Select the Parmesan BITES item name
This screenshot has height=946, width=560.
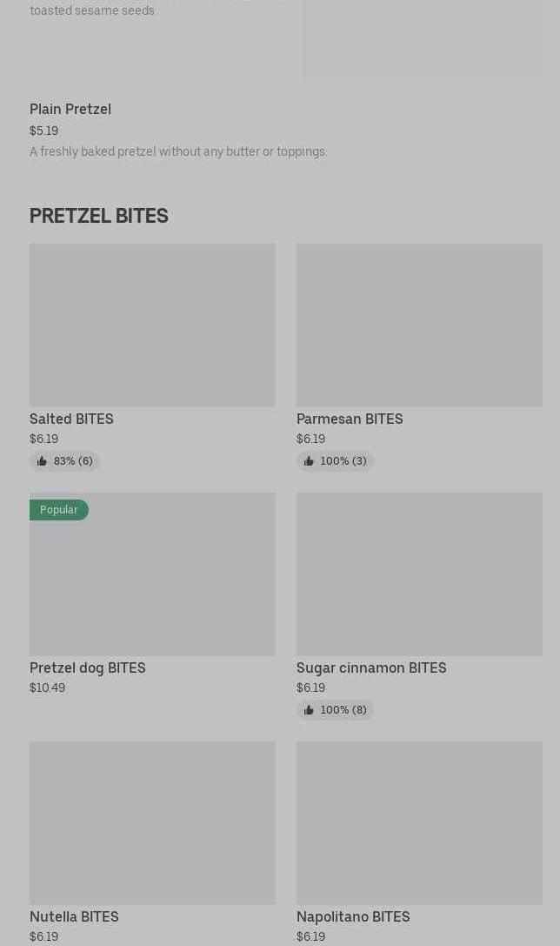[x=350, y=419]
